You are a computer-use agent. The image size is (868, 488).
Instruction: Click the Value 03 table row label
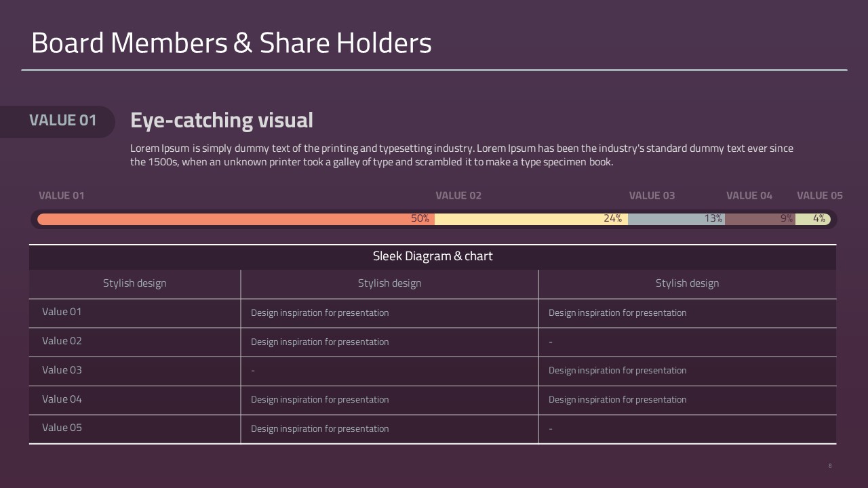[62, 370]
